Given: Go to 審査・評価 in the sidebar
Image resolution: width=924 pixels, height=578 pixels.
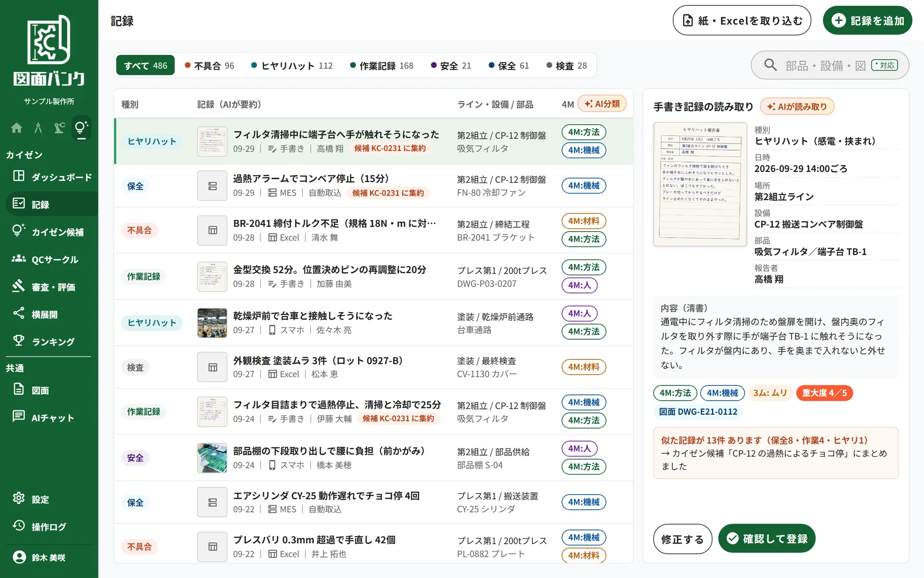Looking at the screenshot, I should [x=51, y=287].
